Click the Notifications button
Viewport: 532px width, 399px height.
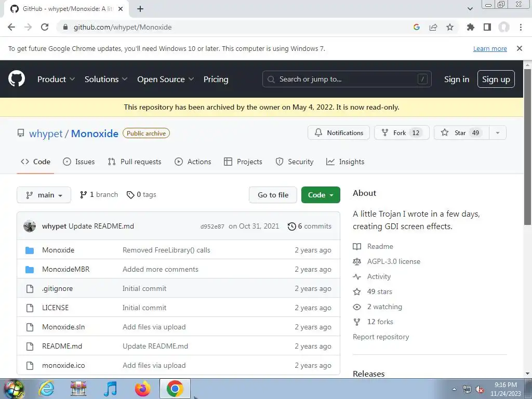(x=339, y=132)
